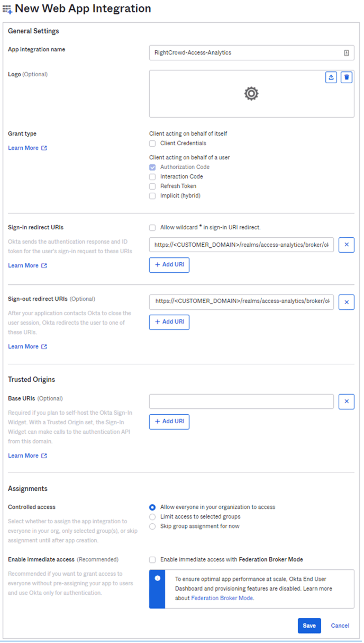Remove the Base URIs entry
The width and height of the screenshot is (364, 643).
347,401
